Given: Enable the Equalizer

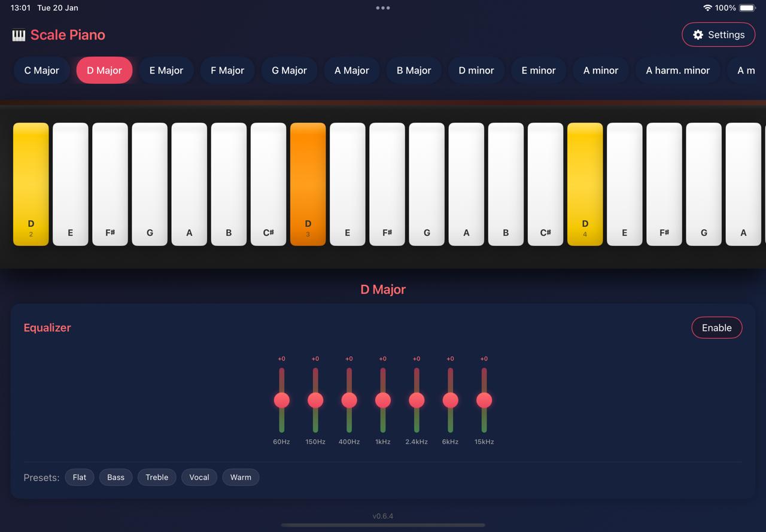Looking at the screenshot, I should tap(717, 327).
